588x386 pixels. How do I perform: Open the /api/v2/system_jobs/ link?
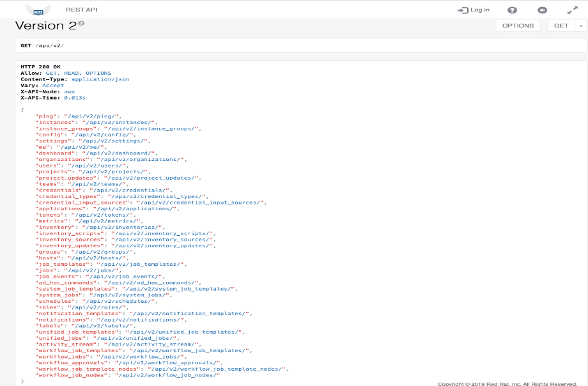click(129, 295)
